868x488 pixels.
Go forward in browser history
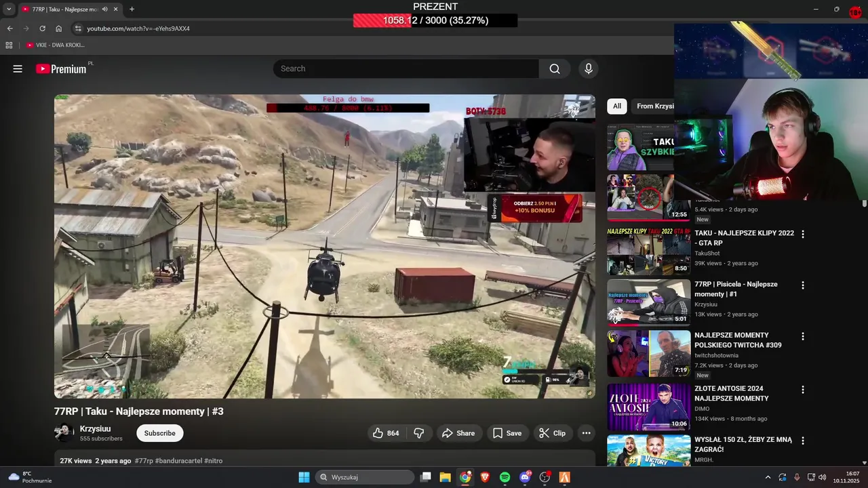pos(26,28)
